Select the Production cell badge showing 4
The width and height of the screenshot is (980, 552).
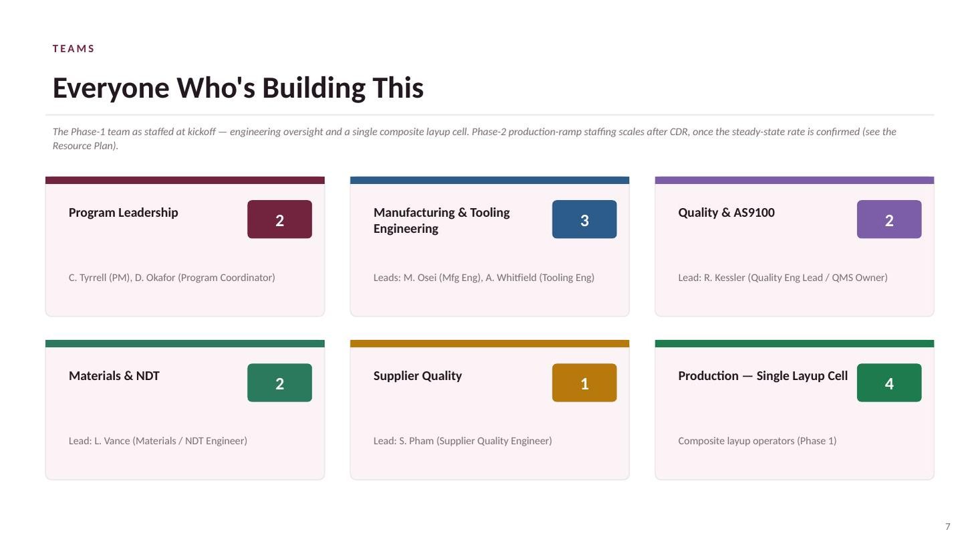(x=889, y=383)
